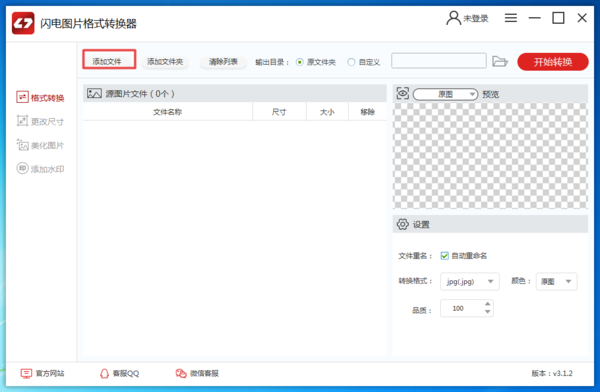The width and height of the screenshot is (600, 392).
Task: Click the source image list picture icon
Action: (x=94, y=93)
